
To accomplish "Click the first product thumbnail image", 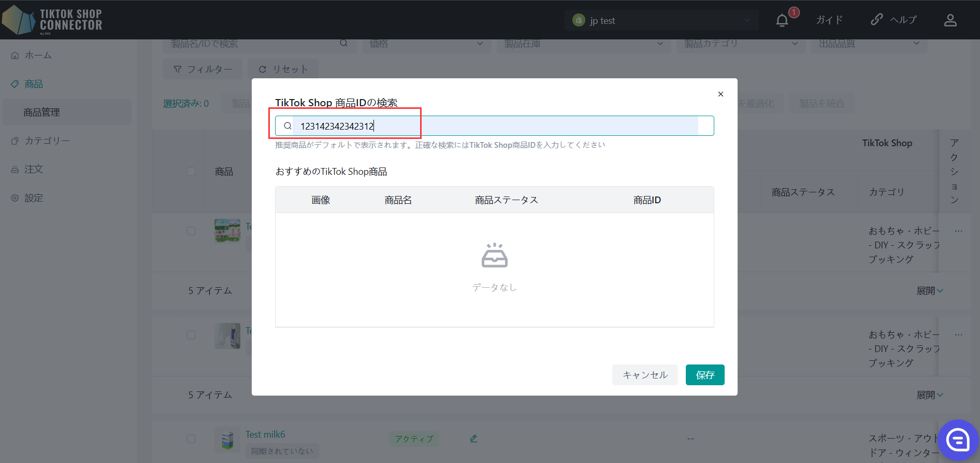I will 227,231.
